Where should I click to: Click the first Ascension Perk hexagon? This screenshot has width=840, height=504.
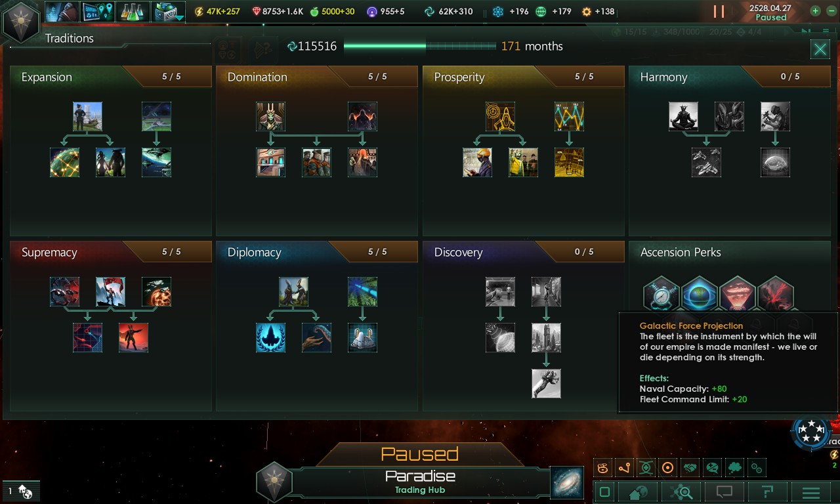pos(661,295)
